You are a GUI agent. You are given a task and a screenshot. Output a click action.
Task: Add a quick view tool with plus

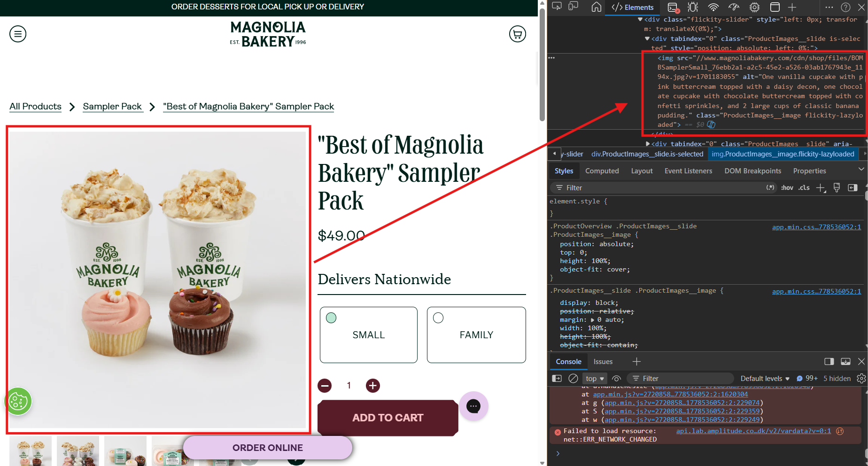pyautogui.click(x=636, y=361)
